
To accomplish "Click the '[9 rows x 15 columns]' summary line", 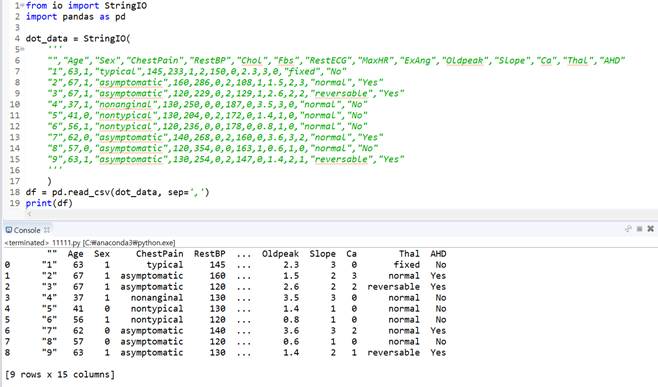I will (x=60, y=374).
